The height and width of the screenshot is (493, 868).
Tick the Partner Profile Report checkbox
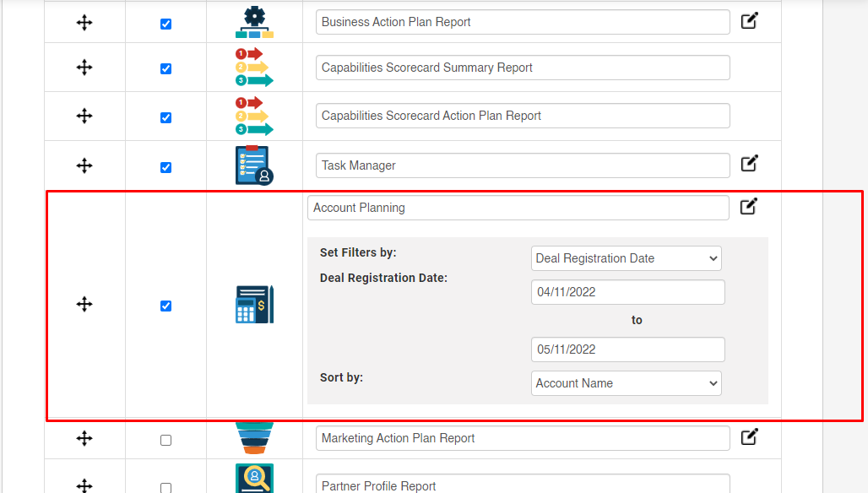pos(165,488)
